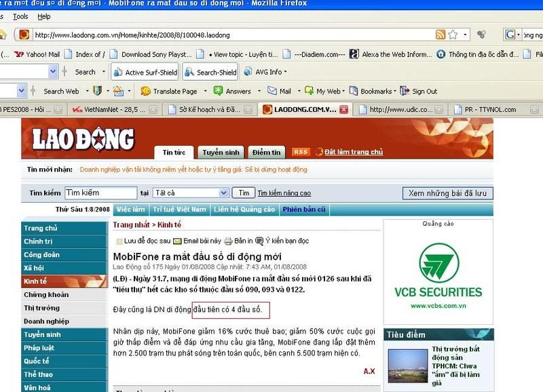Viewport: 543px width, 392px height.
Task: Click the browser URL address field
Action: (x=233, y=35)
